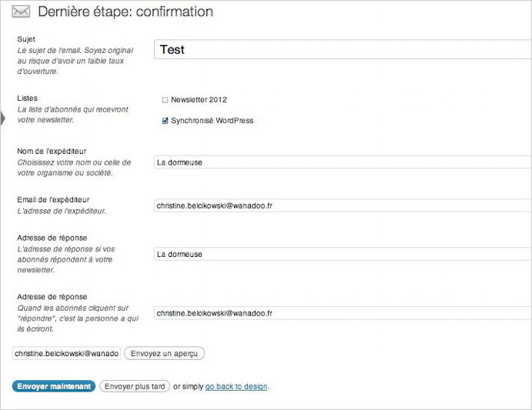Follow the go back to design link
Screen dimensions: 532x410
(x=236, y=386)
